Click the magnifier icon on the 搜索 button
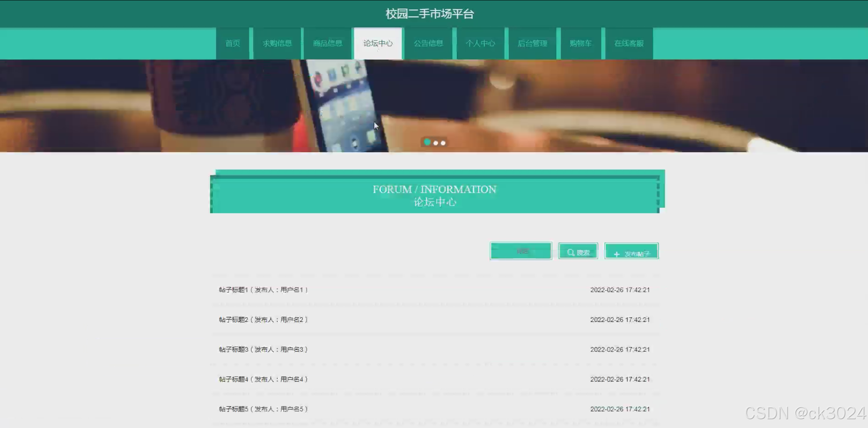Viewport: 868px width, 428px height. (571, 252)
